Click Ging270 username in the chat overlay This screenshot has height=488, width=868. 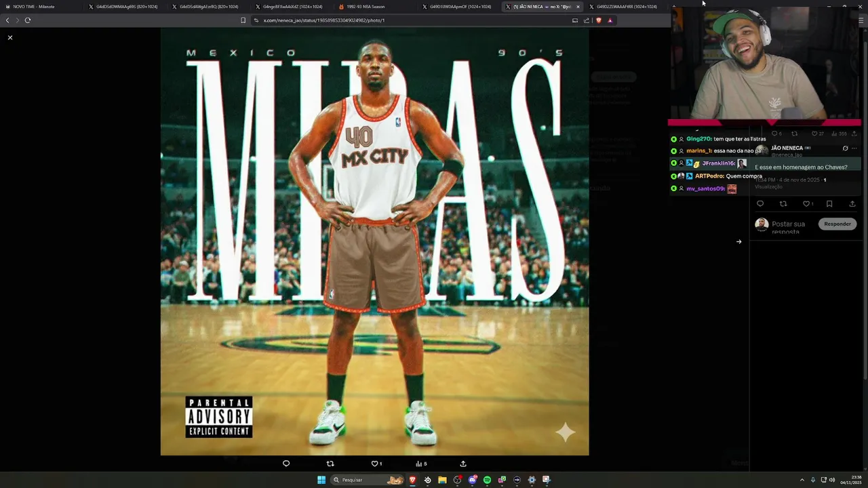tap(698, 139)
